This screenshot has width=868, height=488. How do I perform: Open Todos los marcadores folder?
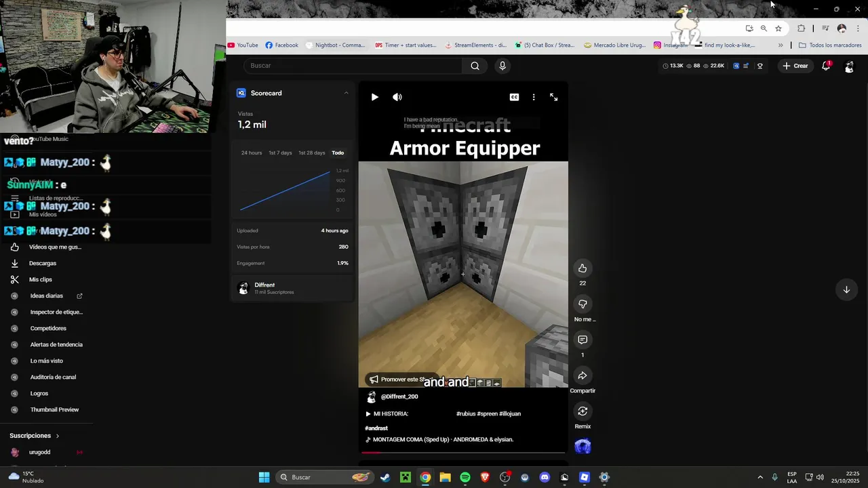[830, 45]
